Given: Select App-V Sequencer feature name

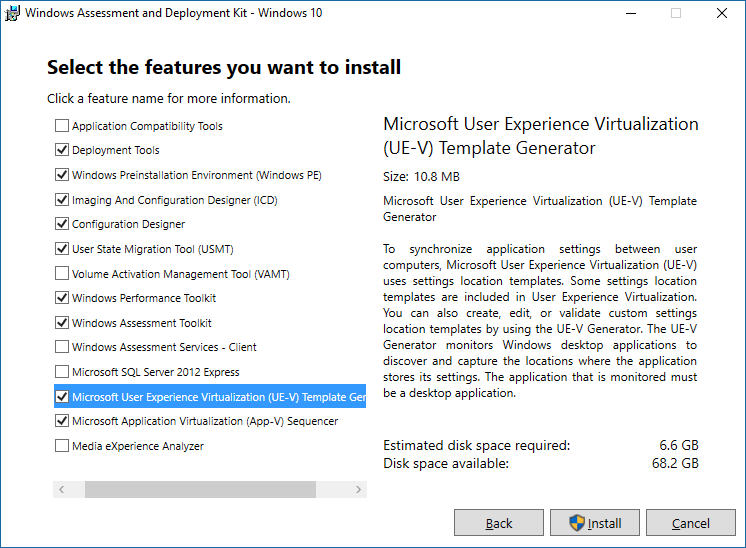Looking at the screenshot, I should tap(205, 421).
